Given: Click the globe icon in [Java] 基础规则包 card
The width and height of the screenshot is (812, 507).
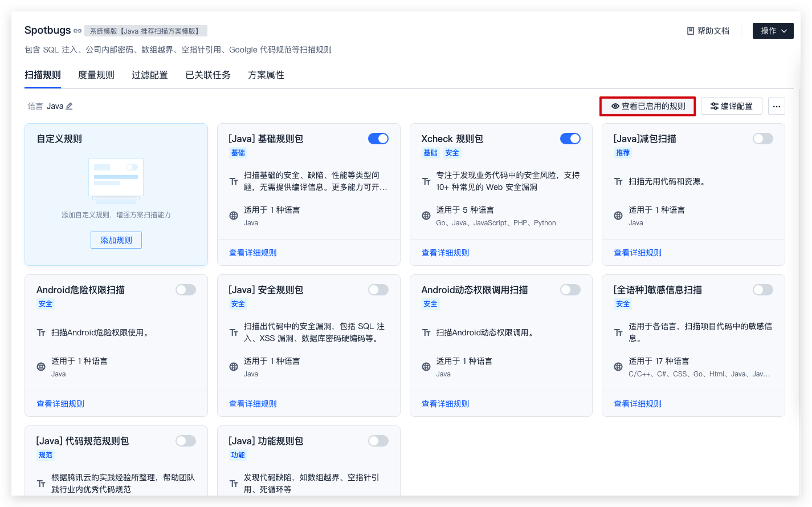Looking at the screenshot, I should point(234,216).
